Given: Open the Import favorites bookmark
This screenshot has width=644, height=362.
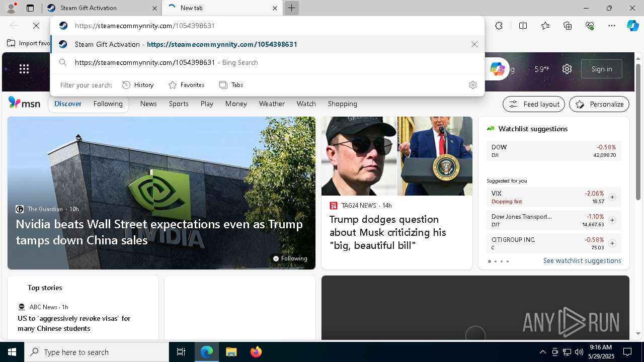Looking at the screenshot, I should [29, 43].
